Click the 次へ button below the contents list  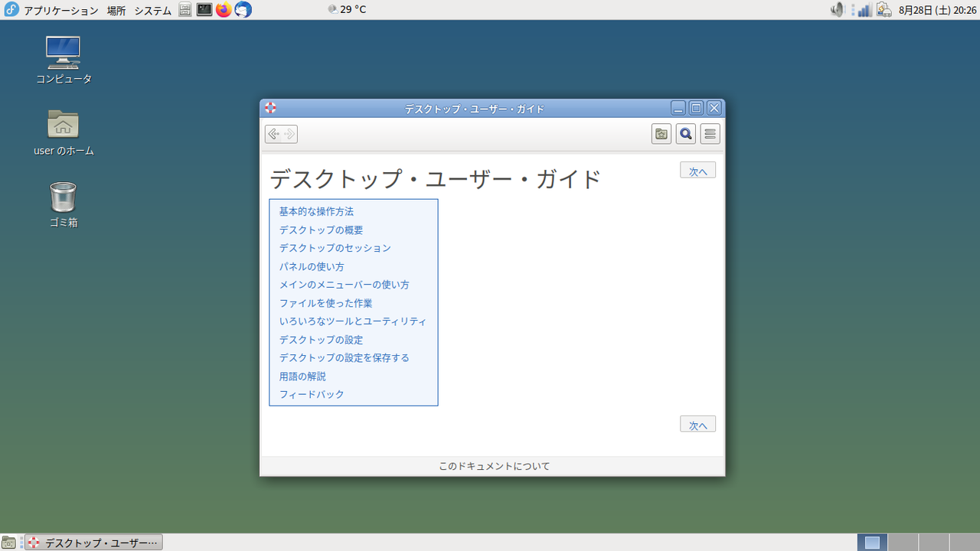point(697,423)
